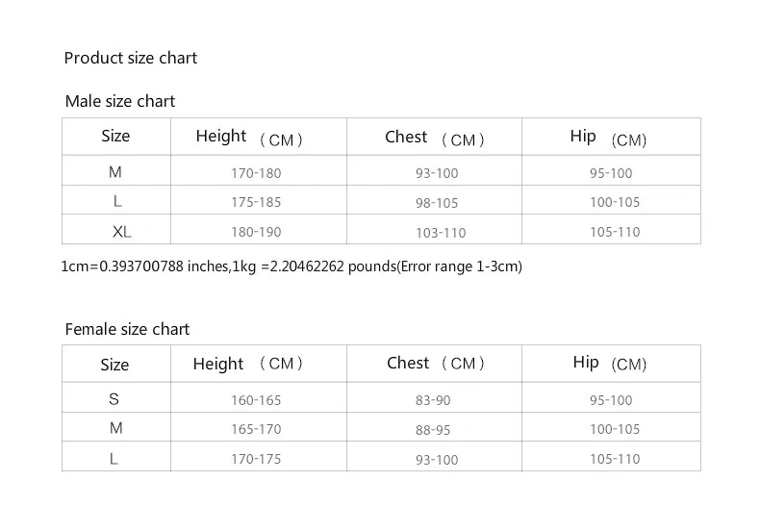Select the 88-95 chest cell
Image resolution: width=760 pixels, height=532 pixels.
tap(433, 430)
